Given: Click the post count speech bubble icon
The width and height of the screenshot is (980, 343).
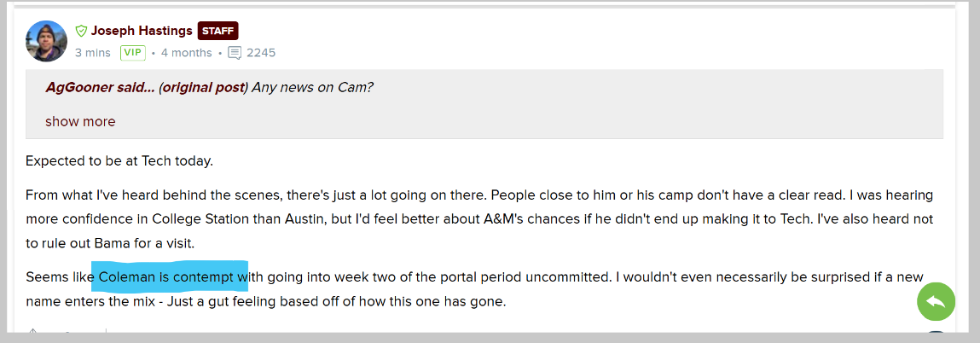Looking at the screenshot, I should [235, 53].
